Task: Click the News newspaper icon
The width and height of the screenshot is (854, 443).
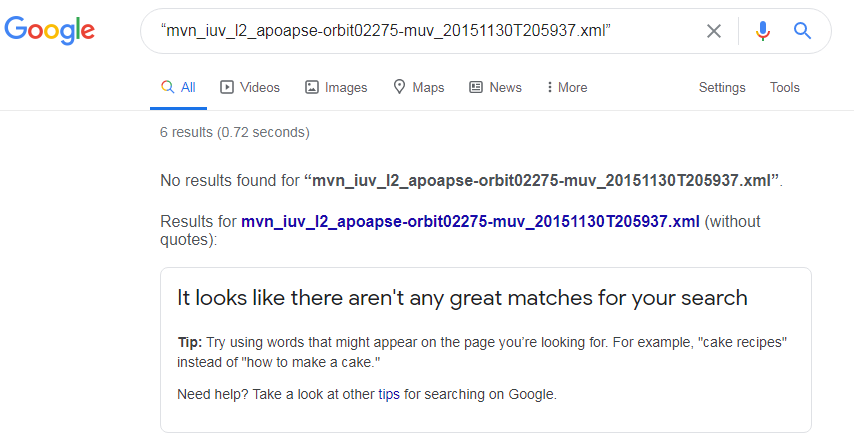Action: click(x=476, y=87)
